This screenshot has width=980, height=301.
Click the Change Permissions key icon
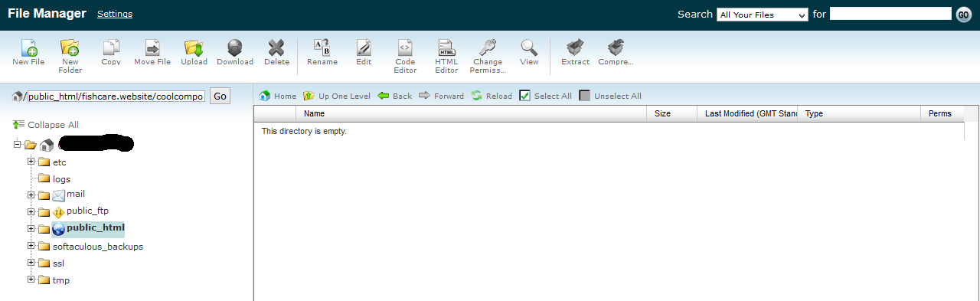(488, 47)
